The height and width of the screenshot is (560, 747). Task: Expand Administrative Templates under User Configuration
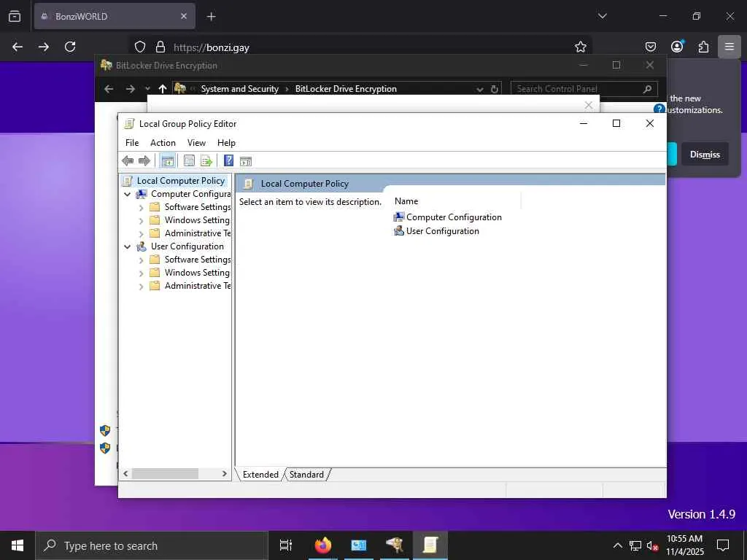[x=141, y=286]
